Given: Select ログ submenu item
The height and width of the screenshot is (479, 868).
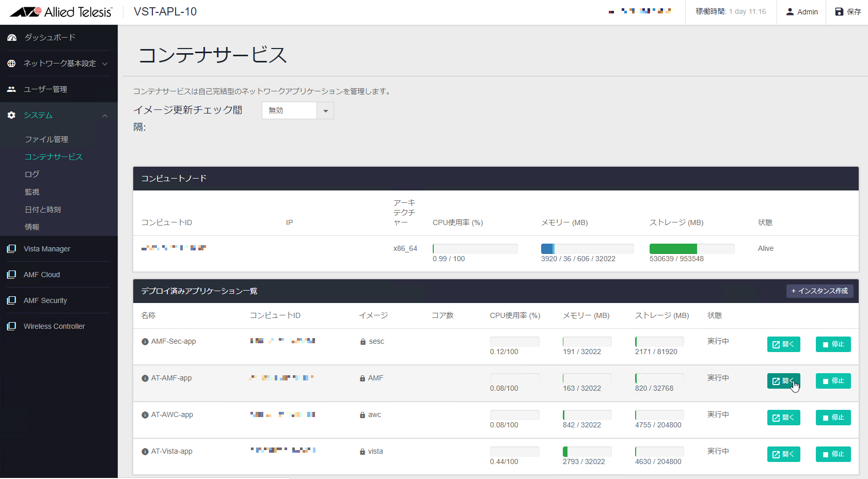Looking at the screenshot, I should click(32, 174).
